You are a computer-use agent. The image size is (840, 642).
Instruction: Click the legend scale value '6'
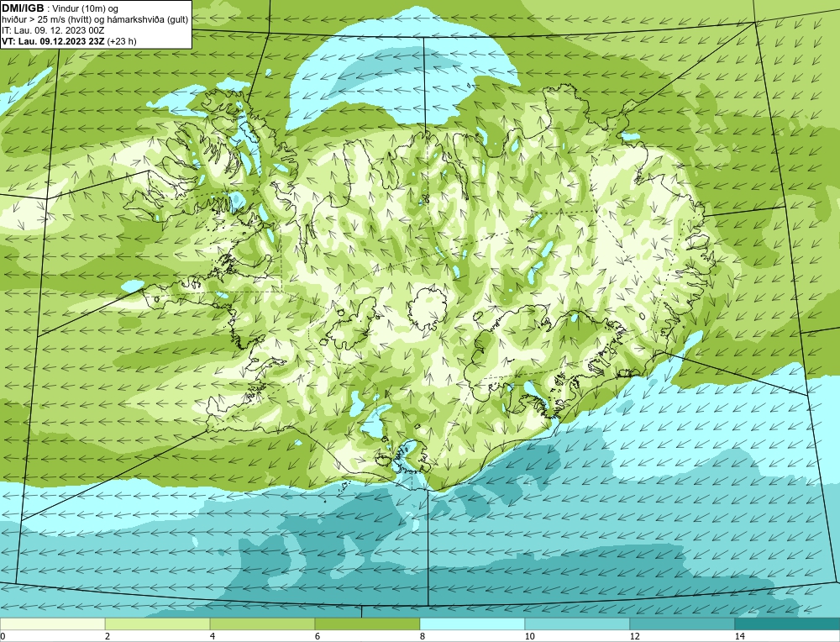(318, 636)
